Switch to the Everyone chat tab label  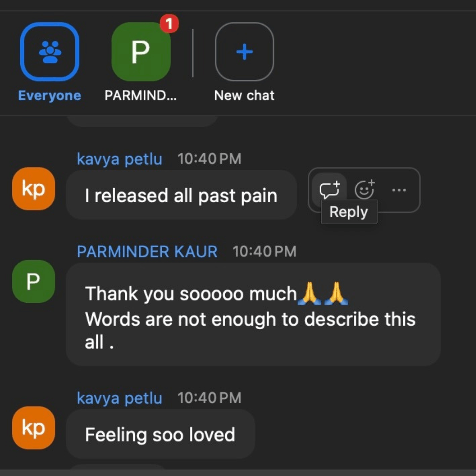49,95
